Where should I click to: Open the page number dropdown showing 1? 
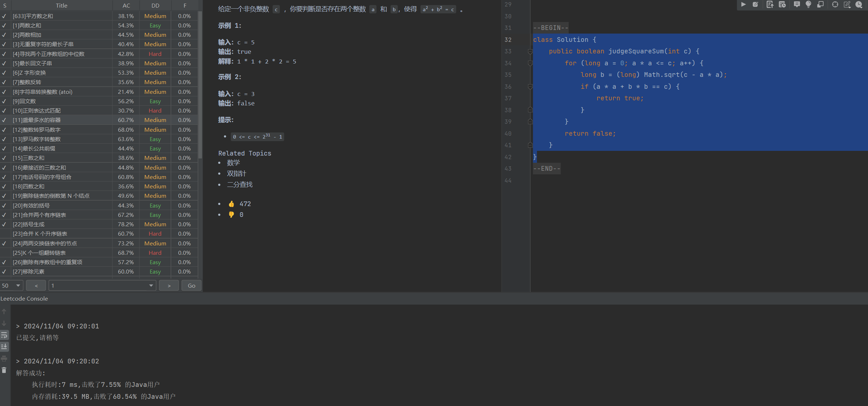[102, 285]
